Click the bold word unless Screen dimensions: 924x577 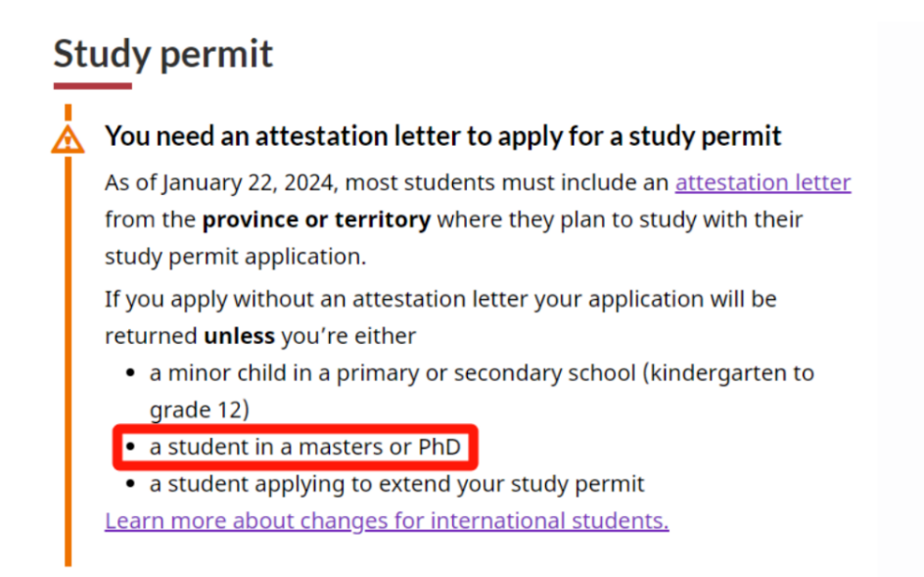coord(239,336)
